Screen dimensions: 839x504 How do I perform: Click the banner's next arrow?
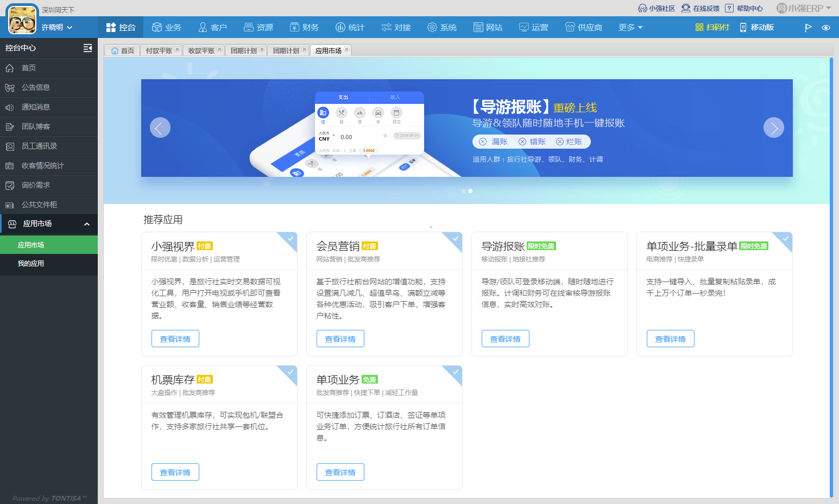774,127
